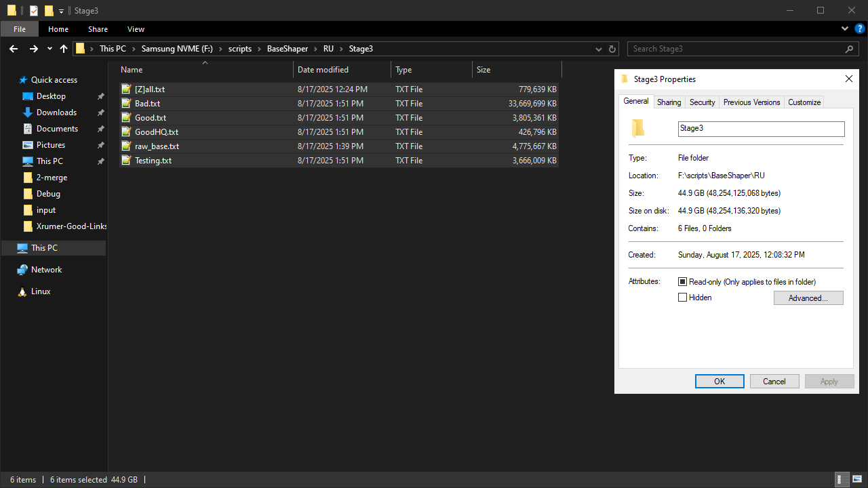The image size is (868, 488).
Task: Switch to the Previous Versions tab
Action: (x=751, y=102)
